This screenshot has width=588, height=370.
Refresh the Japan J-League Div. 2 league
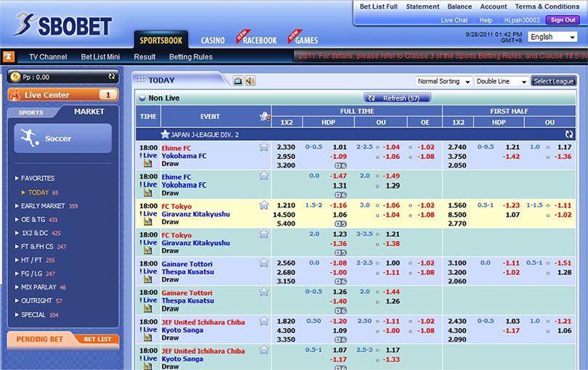(x=569, y=134)
